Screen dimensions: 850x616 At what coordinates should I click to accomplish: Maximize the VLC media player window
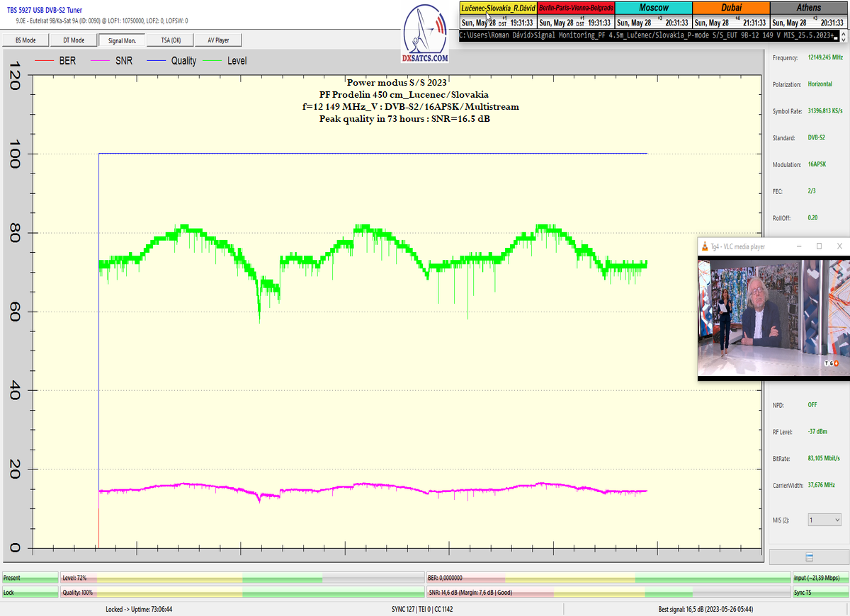819,246
